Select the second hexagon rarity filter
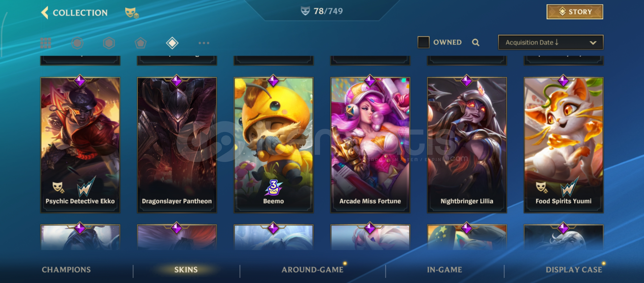This screenshot has height=283, width=644. 109,43
